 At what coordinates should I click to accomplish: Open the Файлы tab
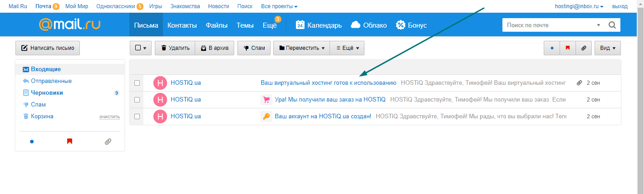pos(216,25)
